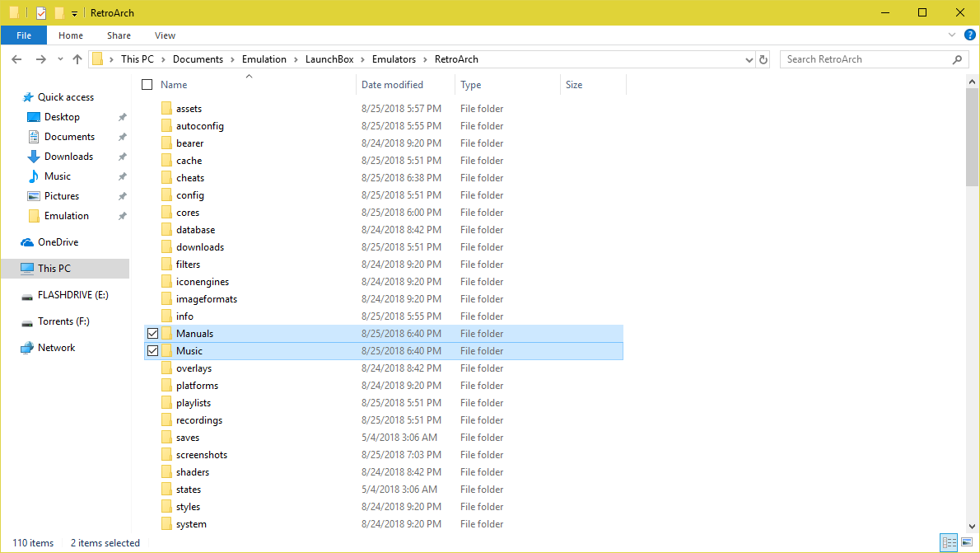Select the cores folder icon
The height and width of the screenshot is (553, 980).
click(x=166, y=213)
